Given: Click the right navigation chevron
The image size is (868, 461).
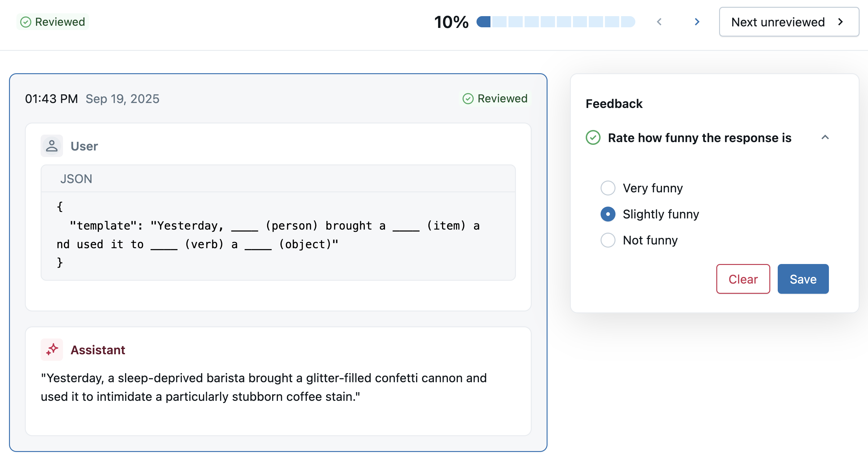Looking at the screenshot, I should 697,22.
